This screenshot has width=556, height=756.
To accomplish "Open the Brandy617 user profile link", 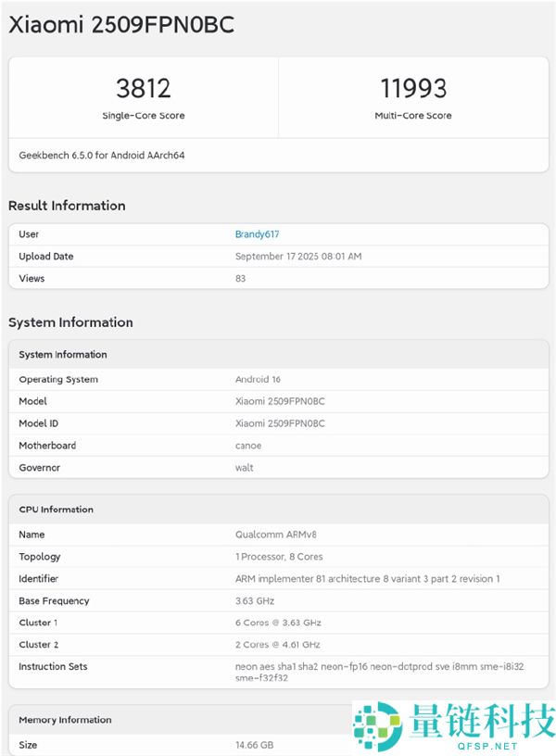I will (257, 234).
